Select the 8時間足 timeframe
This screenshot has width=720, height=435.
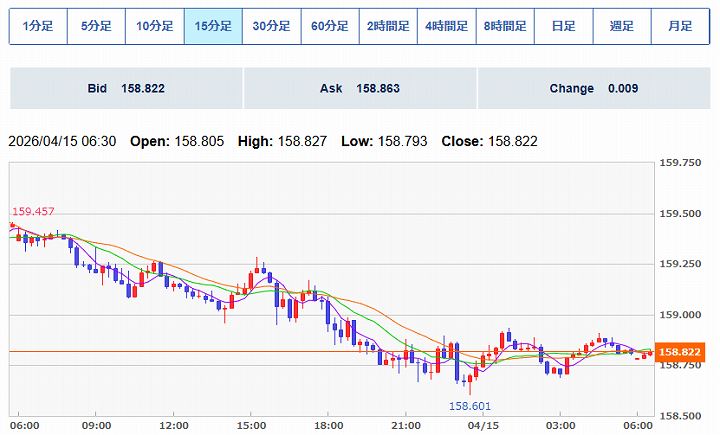[505, 26]
